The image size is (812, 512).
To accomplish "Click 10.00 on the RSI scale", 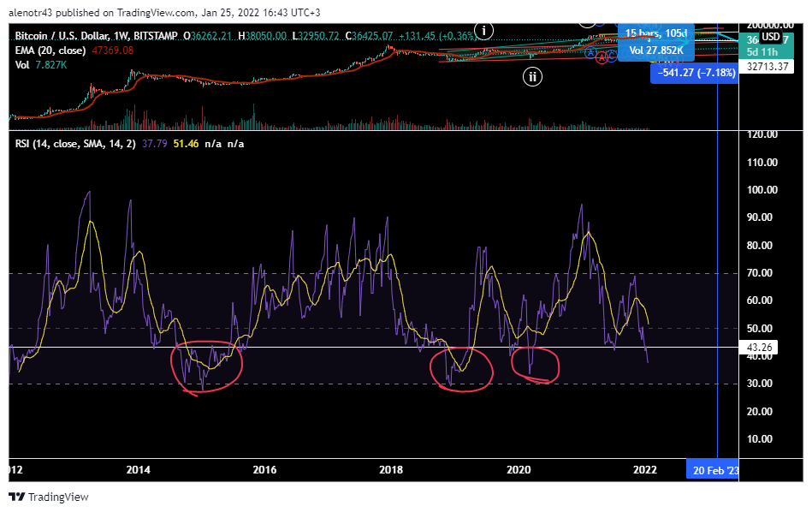I will pyautogui.click(x=760, y=439).
